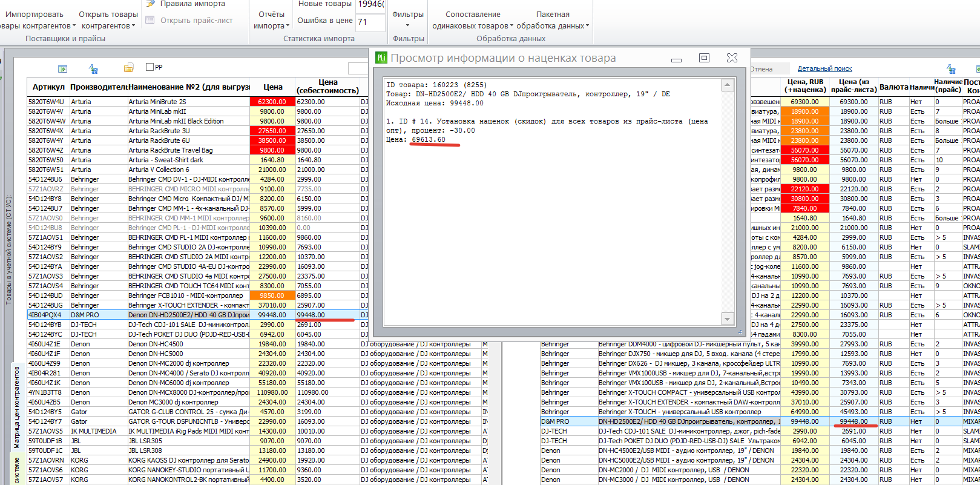This screenshot has height=485, width=980.
Task: Click the Открыть прайс-лист table icon
Action: click(150, 21)
